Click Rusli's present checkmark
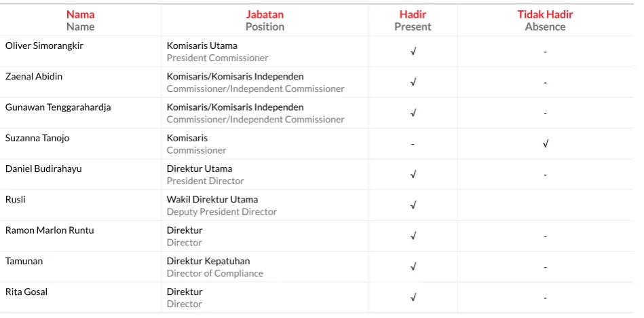Viewport: 644px width, 318px height. (413, 205)
